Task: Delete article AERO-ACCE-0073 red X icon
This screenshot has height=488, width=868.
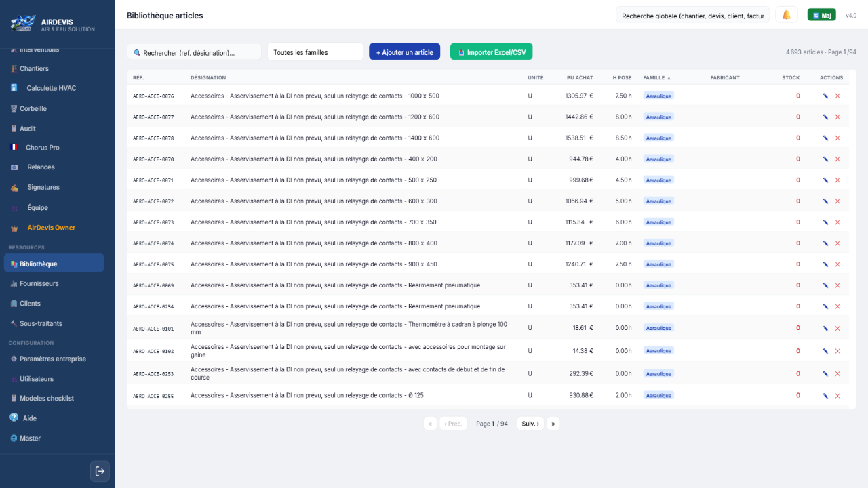Action: (x=837, y=222)
